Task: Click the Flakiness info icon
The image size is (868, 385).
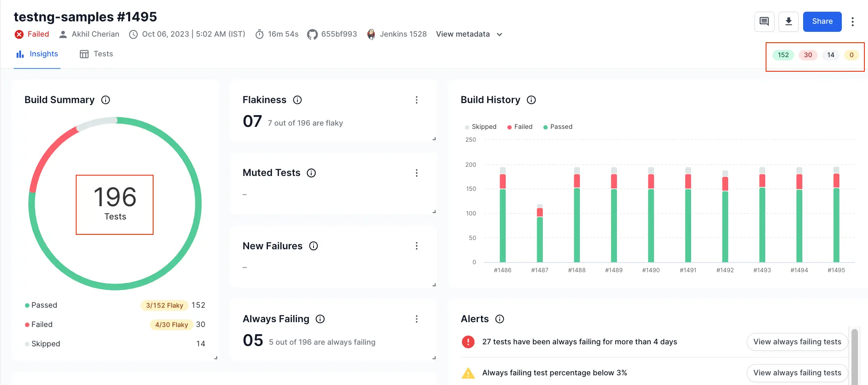Action: tap(297, 100)
